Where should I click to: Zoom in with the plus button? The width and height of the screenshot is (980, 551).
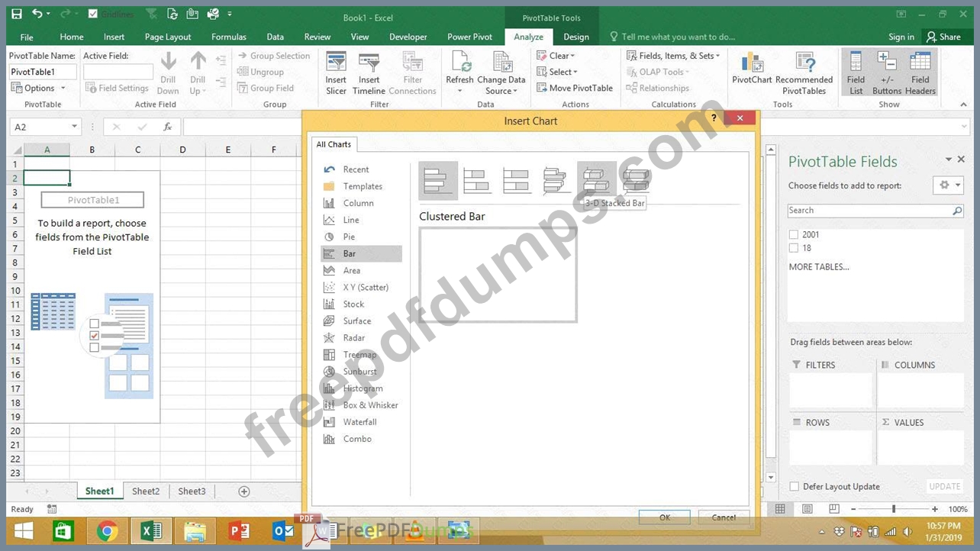[935, 509]
